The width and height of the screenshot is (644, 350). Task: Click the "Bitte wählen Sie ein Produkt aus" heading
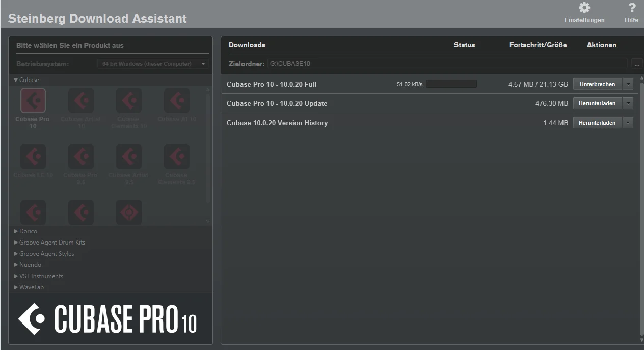pyautogui.click(x=70, y=45)
